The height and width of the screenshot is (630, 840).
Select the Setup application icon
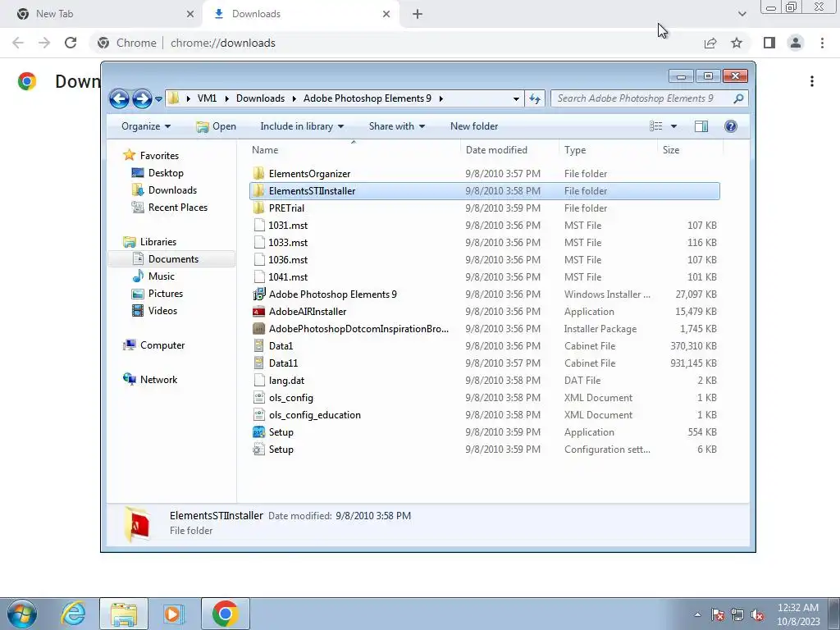point(258,431)
